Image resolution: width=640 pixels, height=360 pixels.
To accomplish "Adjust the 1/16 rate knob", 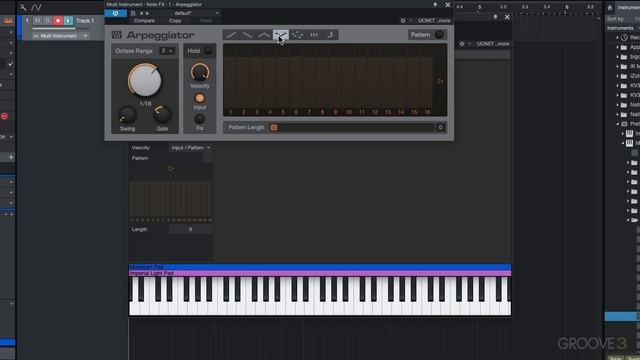I will coord(144,80).
